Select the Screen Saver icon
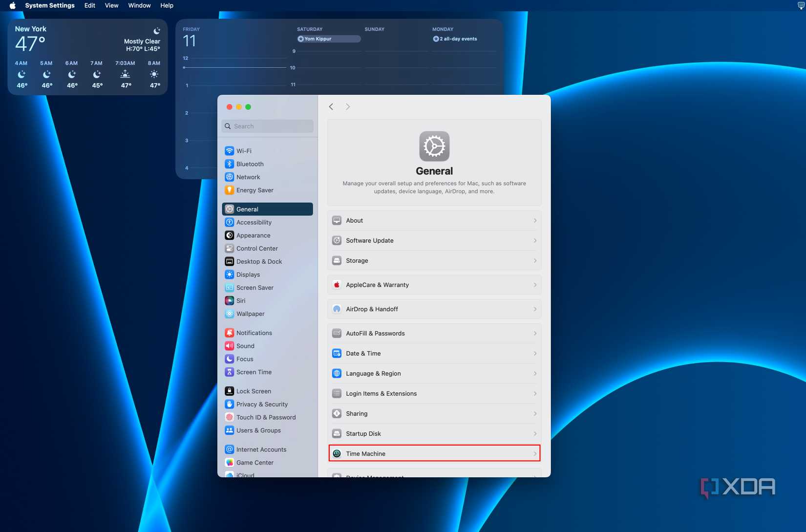806x532 pixels. 229,288
